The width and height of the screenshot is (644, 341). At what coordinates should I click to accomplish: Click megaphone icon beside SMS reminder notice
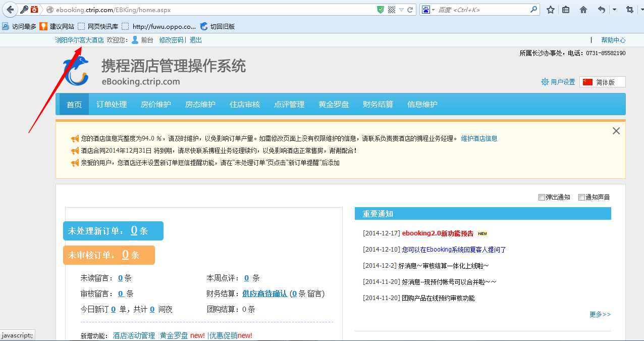tap(75, 163)
